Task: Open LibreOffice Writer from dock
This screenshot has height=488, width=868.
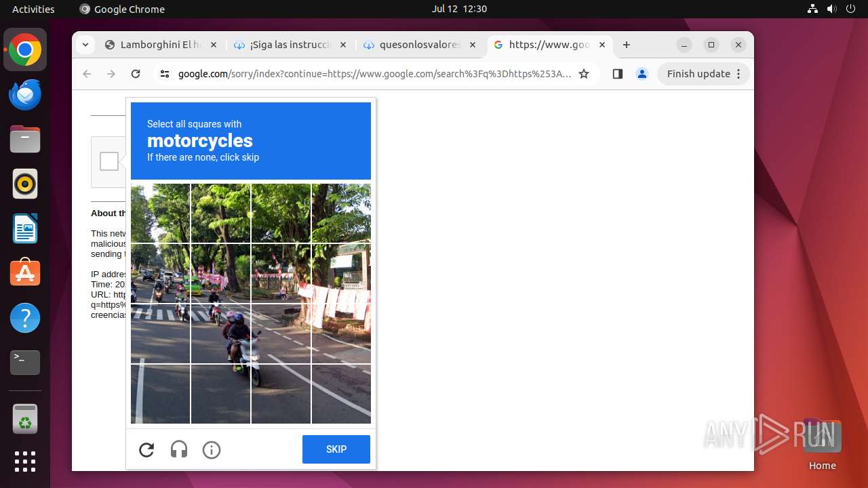Action: point(25,228)
